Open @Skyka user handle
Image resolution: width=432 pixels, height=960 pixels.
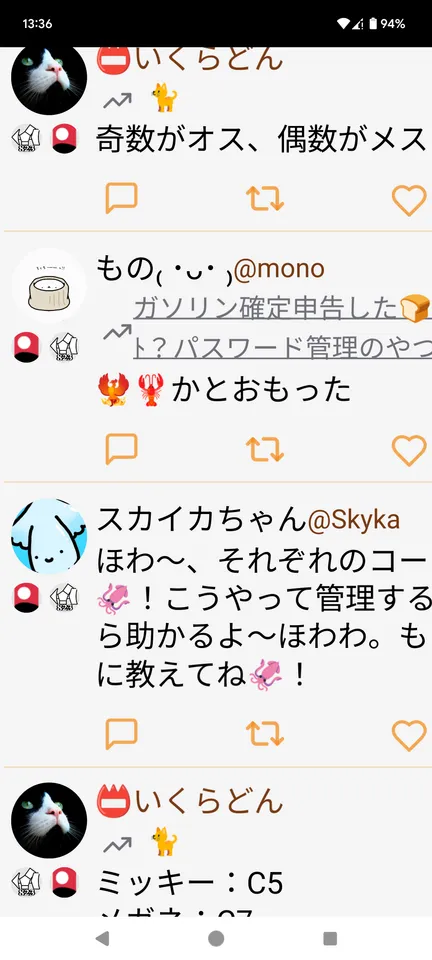[x=354, y=520]
